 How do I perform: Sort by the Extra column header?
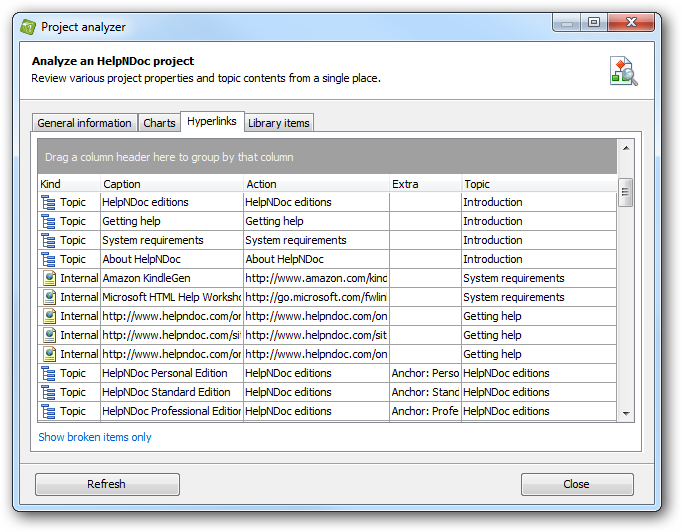pos(425,184)
